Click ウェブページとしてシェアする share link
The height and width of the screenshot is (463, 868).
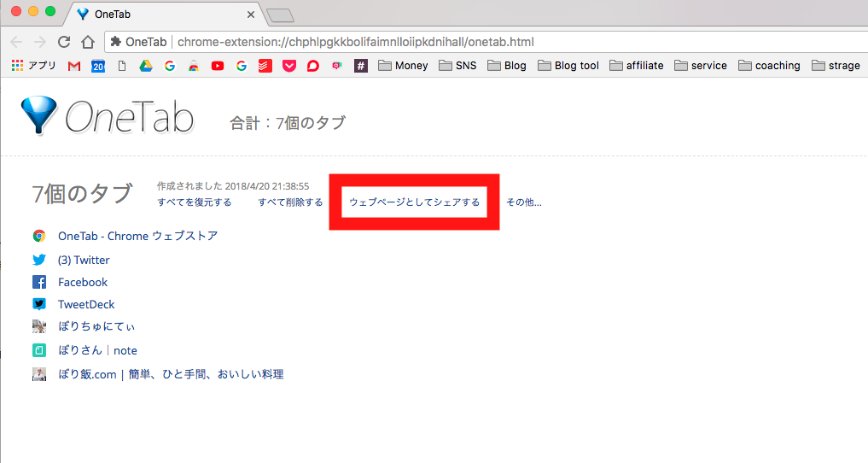(414, 202)
